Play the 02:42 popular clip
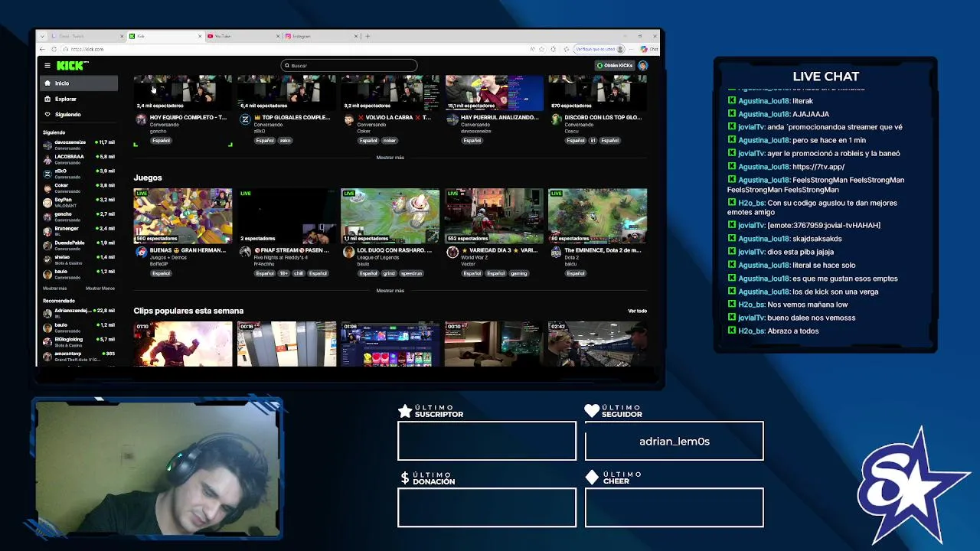This screenshot has width=980, height=551. pos(598,344)
